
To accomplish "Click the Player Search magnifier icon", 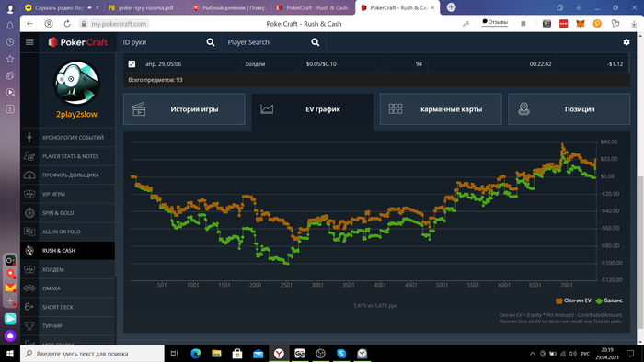I will 315,42.
